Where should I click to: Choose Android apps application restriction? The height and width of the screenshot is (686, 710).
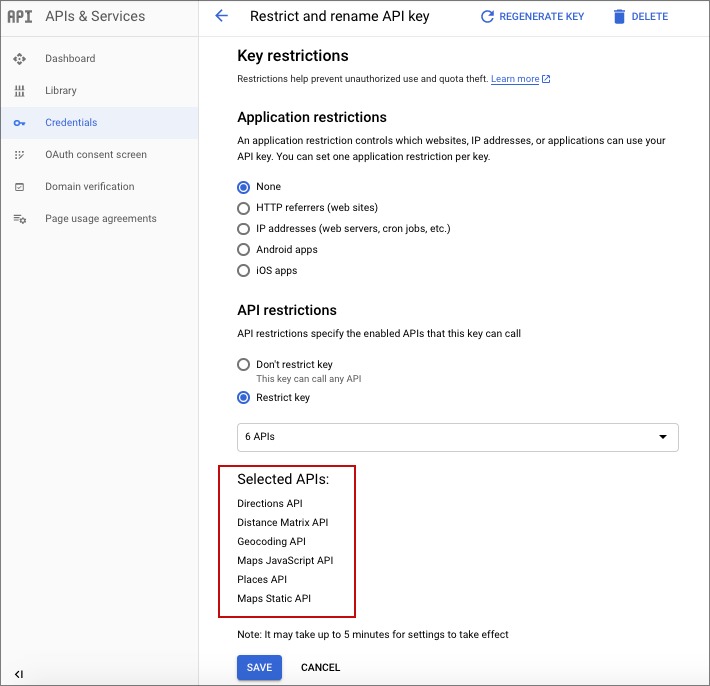243,250
